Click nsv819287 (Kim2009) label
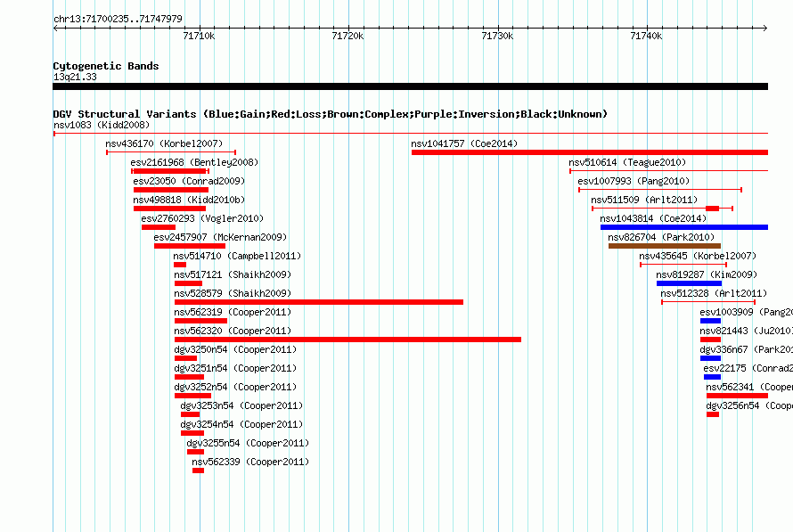Image resolution: width=793 pixels, height=532 pixels. click(x=707, y=274)
